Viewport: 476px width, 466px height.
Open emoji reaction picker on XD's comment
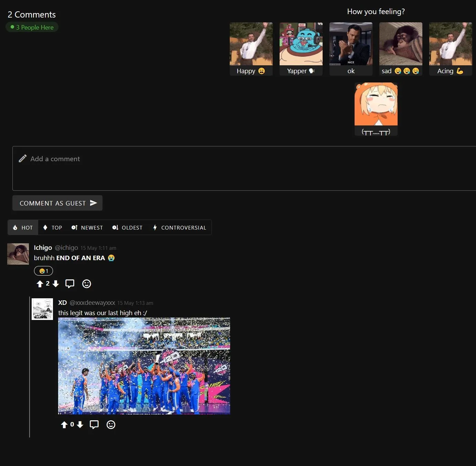click(111, 424)
